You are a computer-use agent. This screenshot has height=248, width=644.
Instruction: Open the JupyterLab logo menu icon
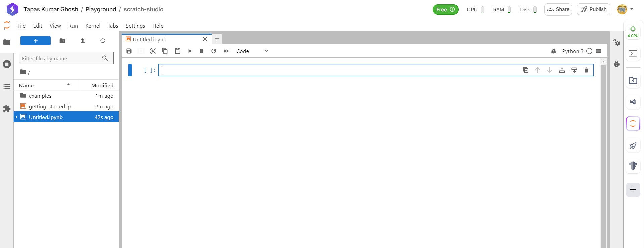point(7,26)
